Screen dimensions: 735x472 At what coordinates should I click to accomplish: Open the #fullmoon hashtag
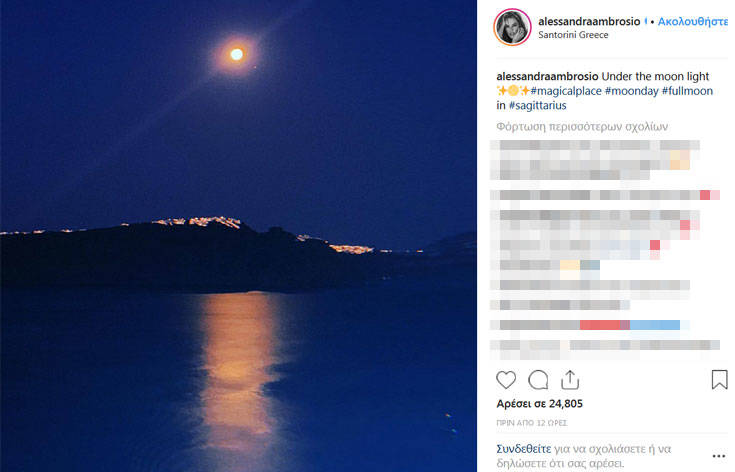click(687, 91)
